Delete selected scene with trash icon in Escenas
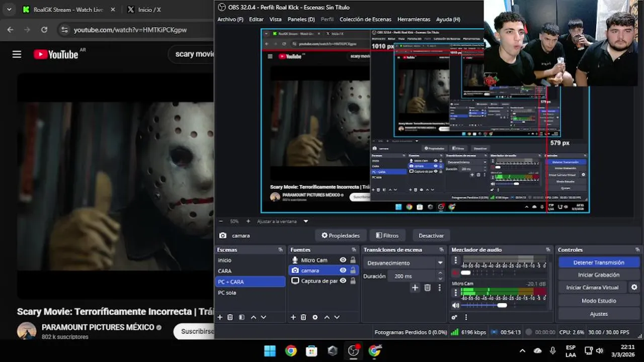644x362 pixels. click(230, 317)
